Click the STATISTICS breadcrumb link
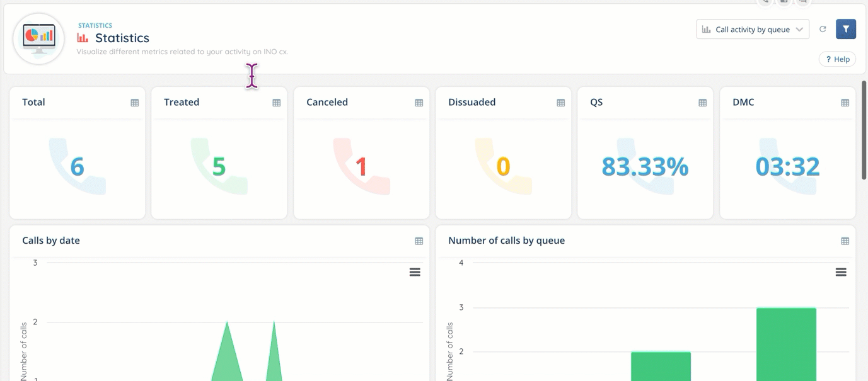This screenshot has height=381, width=868. pyautogui.click(x=95, y=26)
